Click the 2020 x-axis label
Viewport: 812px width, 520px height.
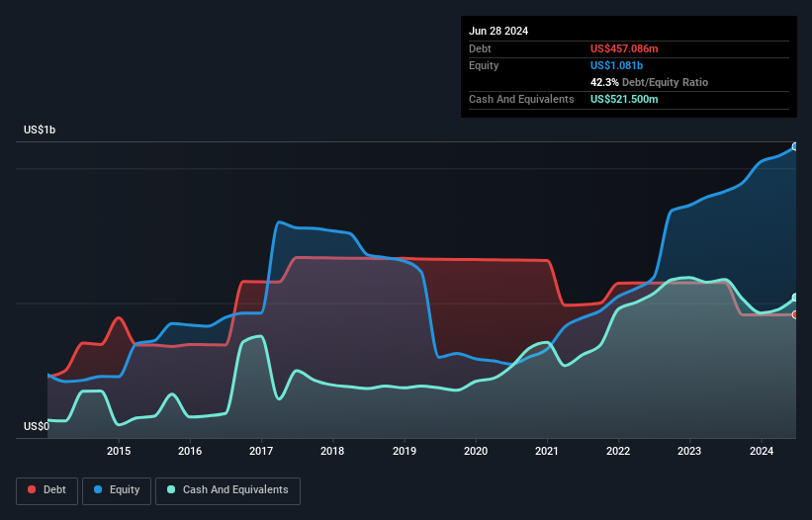click(x=476, y=451)
